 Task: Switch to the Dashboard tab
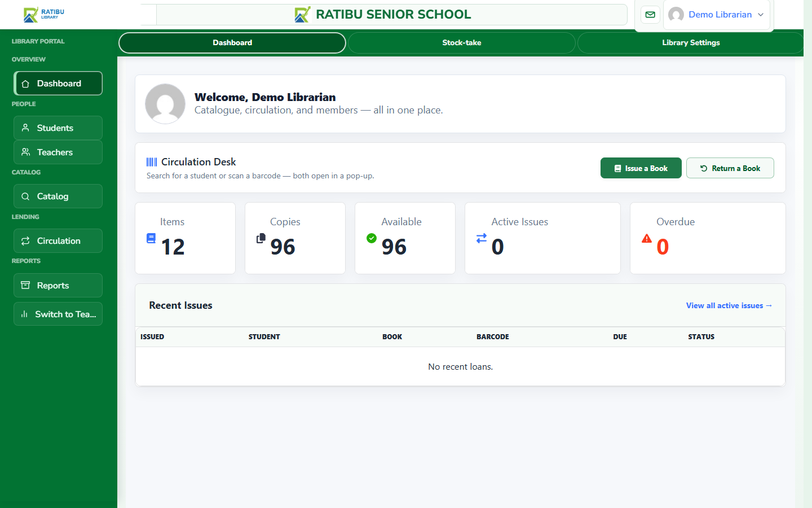[x=232, y=43]
